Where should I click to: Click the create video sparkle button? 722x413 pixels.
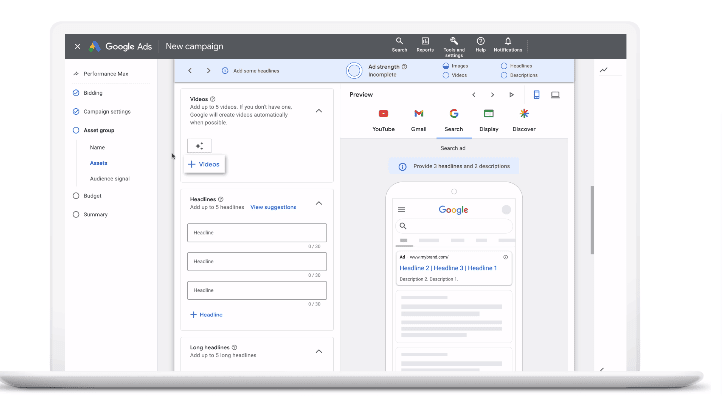coord(199,146)
